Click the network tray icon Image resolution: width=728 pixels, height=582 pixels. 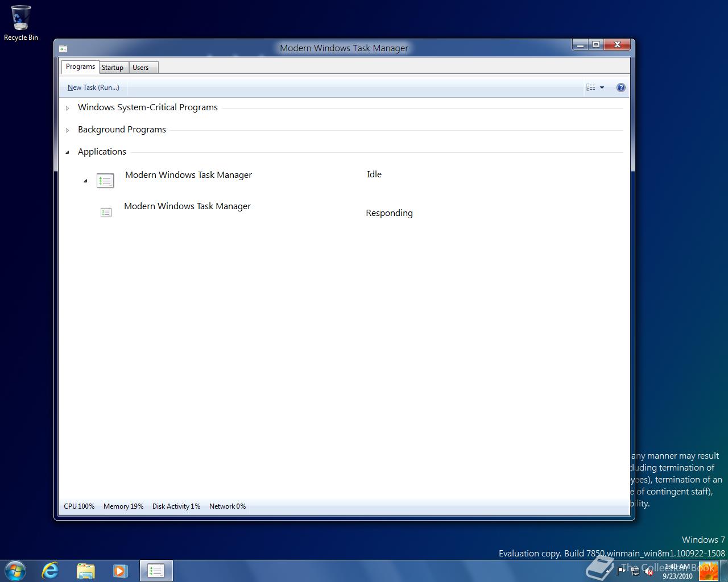pos(635,572)
